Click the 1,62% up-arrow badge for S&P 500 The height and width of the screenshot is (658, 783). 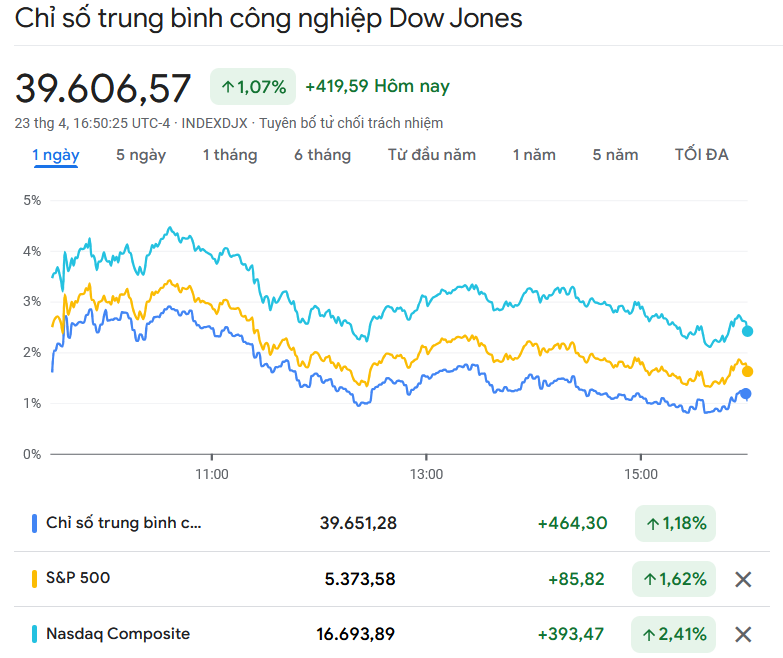pyautogui.click(x=675, y=579)
